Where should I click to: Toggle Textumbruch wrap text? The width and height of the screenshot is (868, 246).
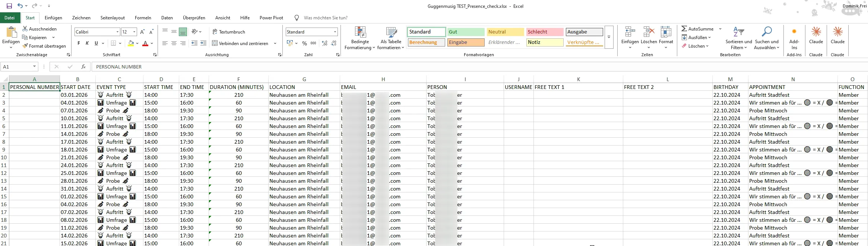(x=229, y=32)
